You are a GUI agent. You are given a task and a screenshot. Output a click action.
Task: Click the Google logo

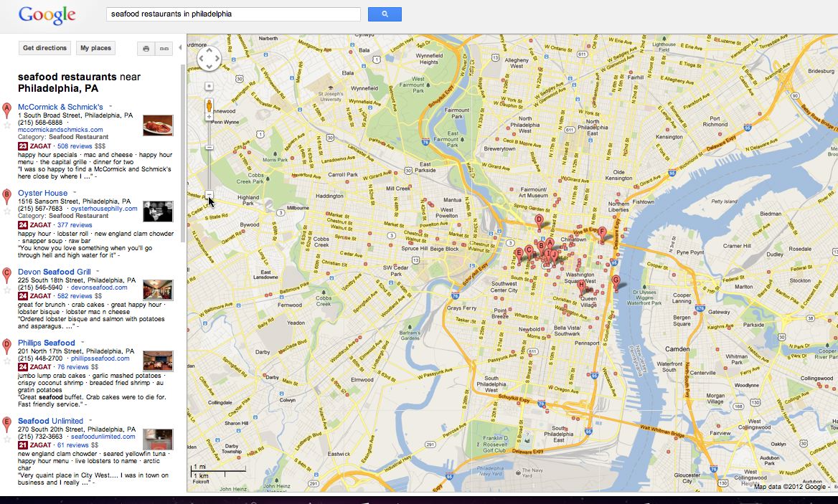pos(47,15)
